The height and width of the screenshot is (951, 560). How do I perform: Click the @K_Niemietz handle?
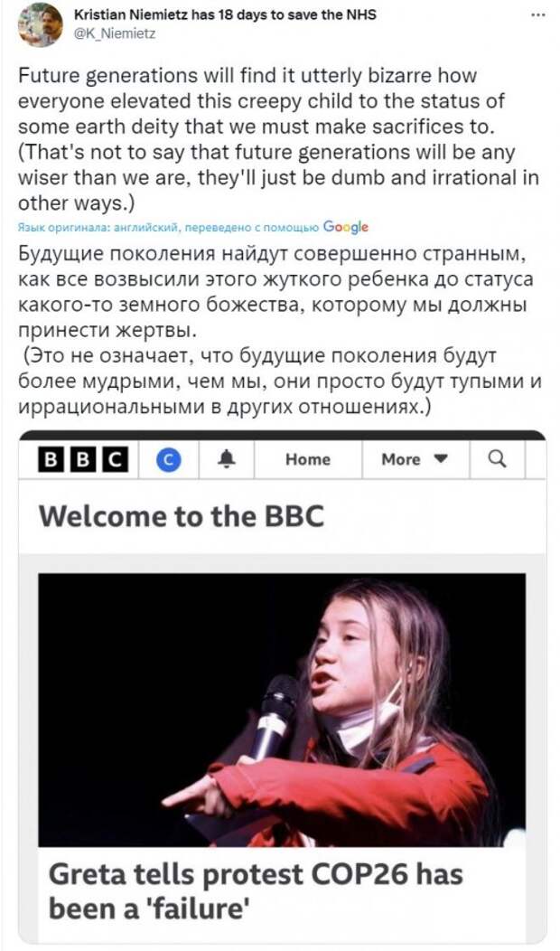click(x=115, y=34)
